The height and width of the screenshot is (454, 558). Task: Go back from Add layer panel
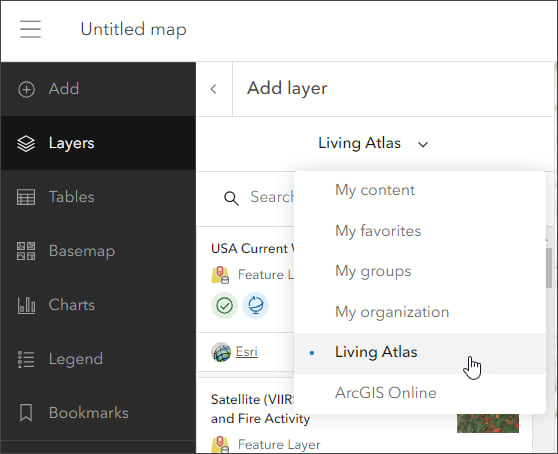click(214, 89)
